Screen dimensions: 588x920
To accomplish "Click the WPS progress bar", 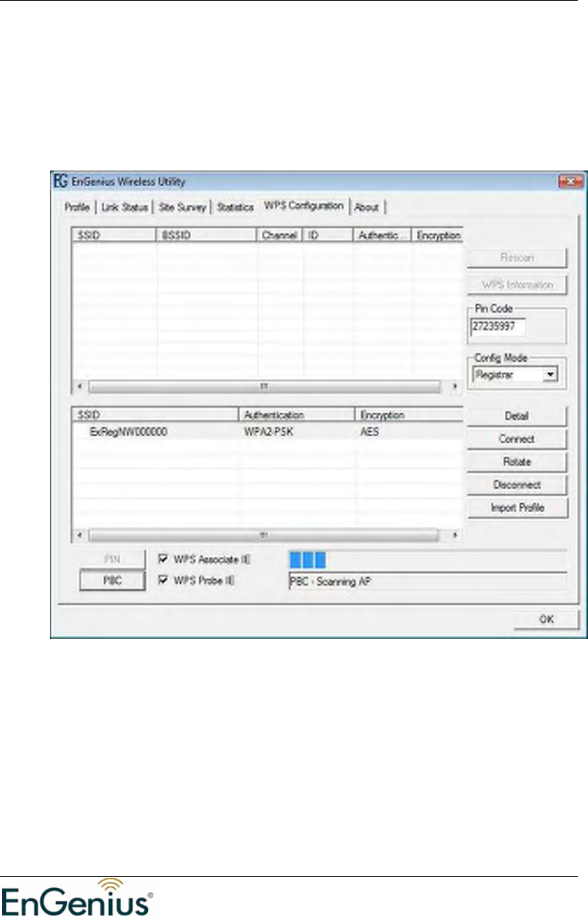I will (428, 561).
